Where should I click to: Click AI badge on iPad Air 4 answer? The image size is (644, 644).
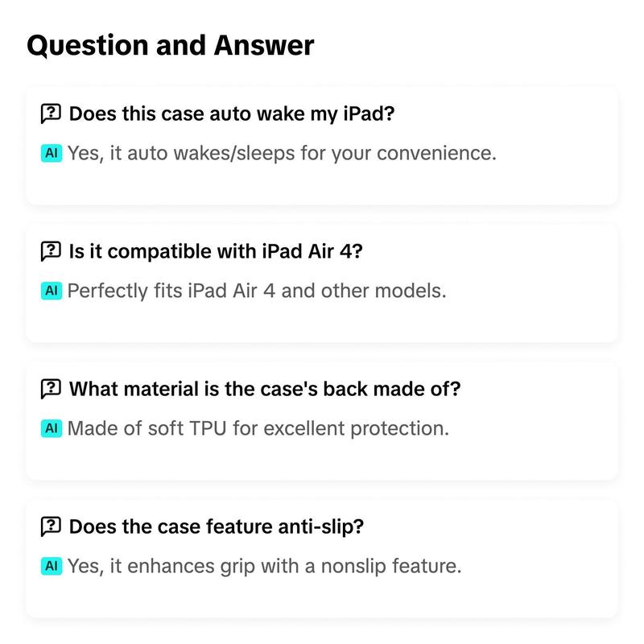click(51, 291)
